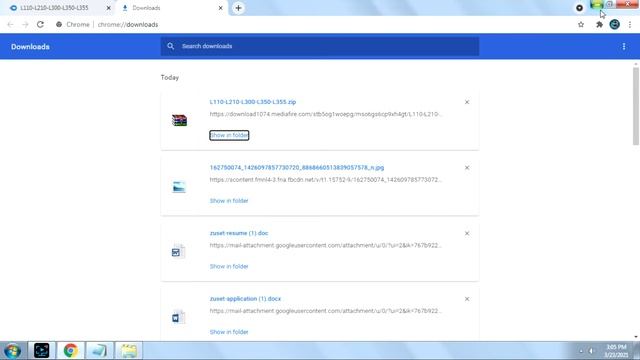This screenshot has height=360, width=640.
Task: Click the zuset application Word icon
Action: click(178, 317)
